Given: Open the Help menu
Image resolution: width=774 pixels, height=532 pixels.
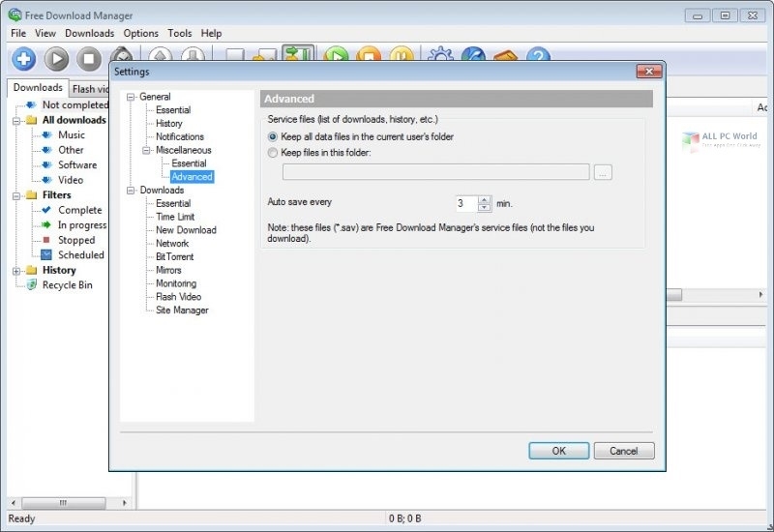Looking at the screenshot, I should (211, 33).
